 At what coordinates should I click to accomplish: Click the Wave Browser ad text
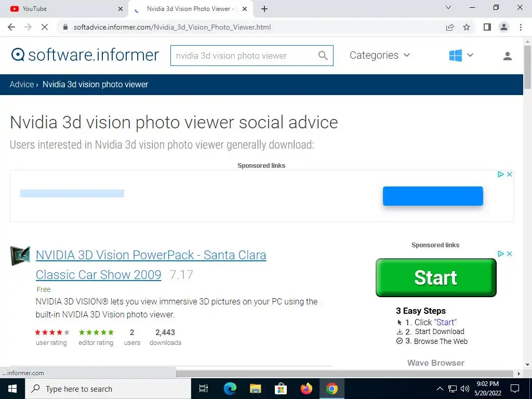pos(436,363)
